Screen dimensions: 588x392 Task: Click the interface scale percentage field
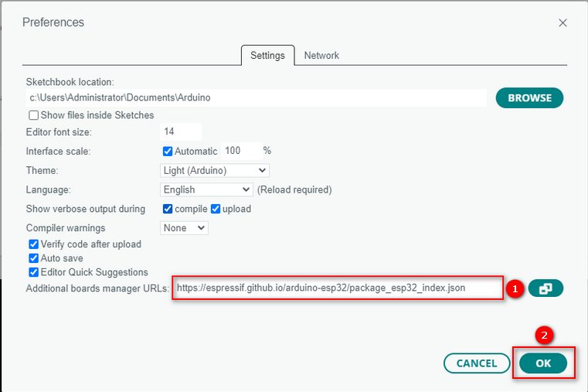click(x=242, y=151)
